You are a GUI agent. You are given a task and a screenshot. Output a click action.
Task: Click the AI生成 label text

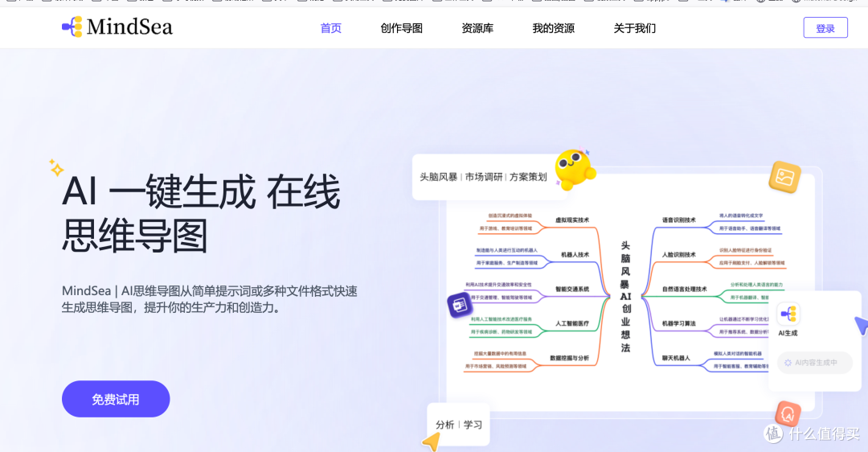tap(788, 334)
